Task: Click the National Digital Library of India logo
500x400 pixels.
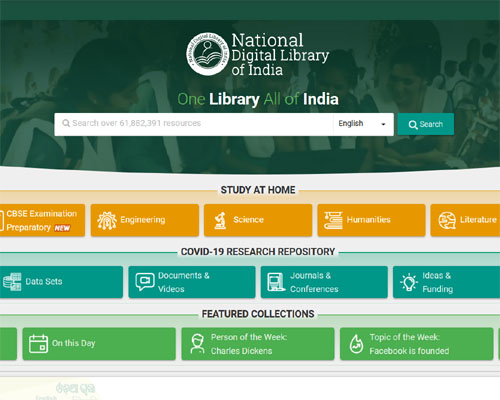Action: (258, 54)
